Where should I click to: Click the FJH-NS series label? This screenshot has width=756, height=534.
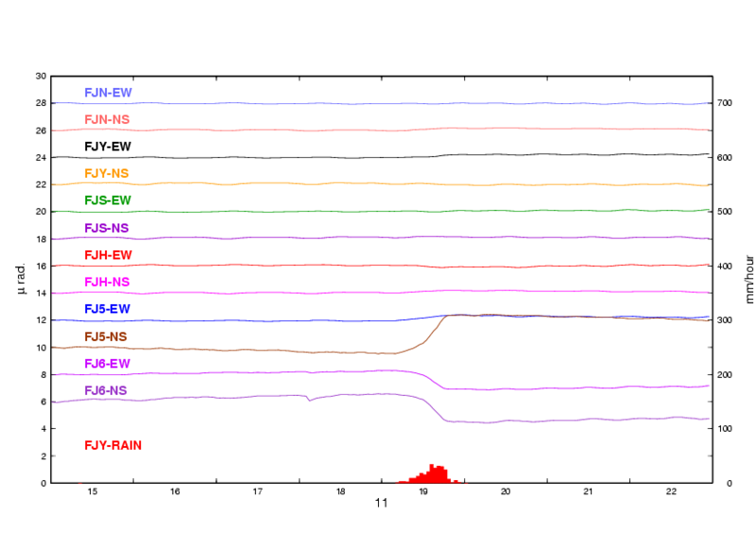pyautogui.click(x=107, y=283)
